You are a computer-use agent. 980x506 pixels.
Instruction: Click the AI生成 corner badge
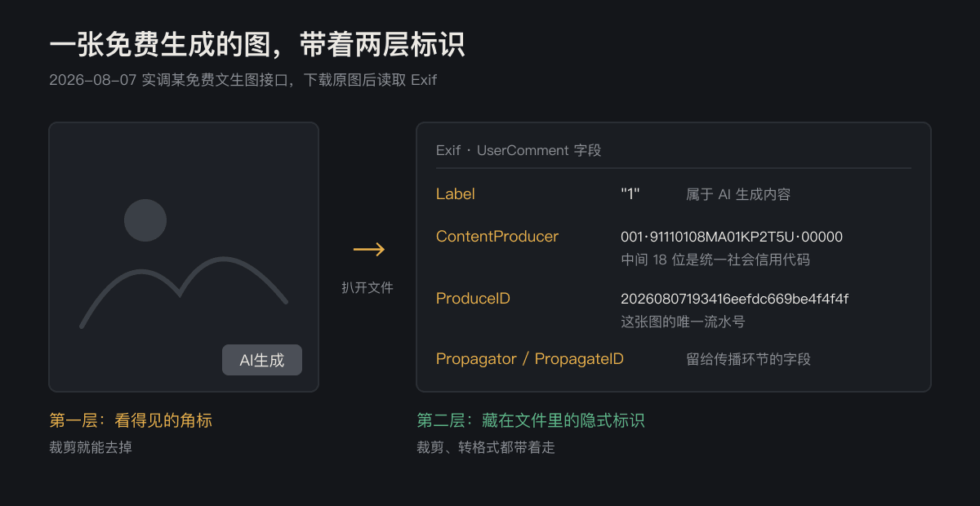262,360
